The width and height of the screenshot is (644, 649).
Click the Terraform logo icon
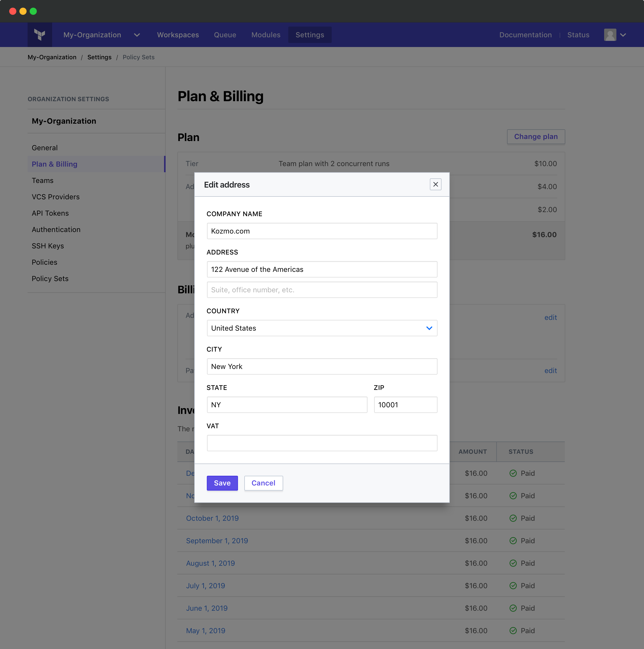[x=40, y=34]
